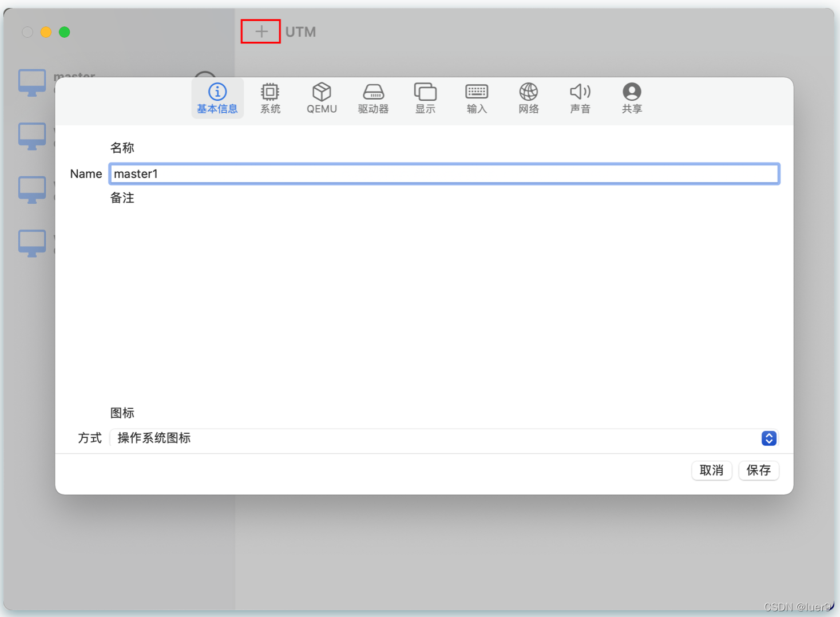Screen dimensions: 840x617
Task: Select the third VM monitor icon in sidebar
Action: click(32, 189)
